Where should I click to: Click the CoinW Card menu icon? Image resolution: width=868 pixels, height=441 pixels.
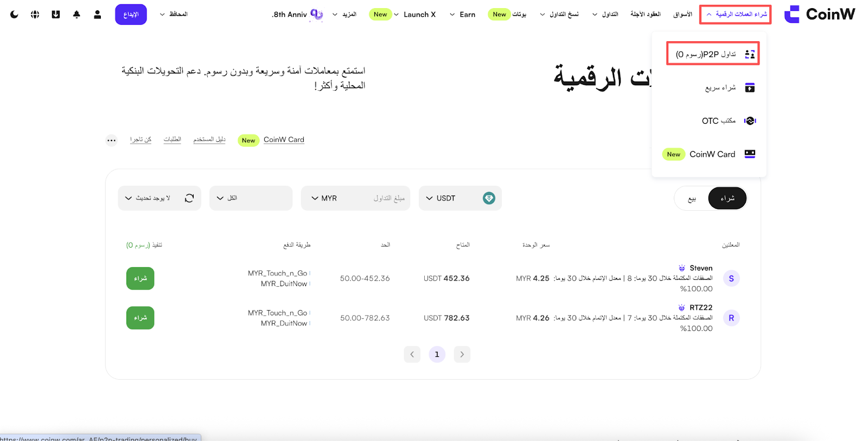click(x=750, y=154)
